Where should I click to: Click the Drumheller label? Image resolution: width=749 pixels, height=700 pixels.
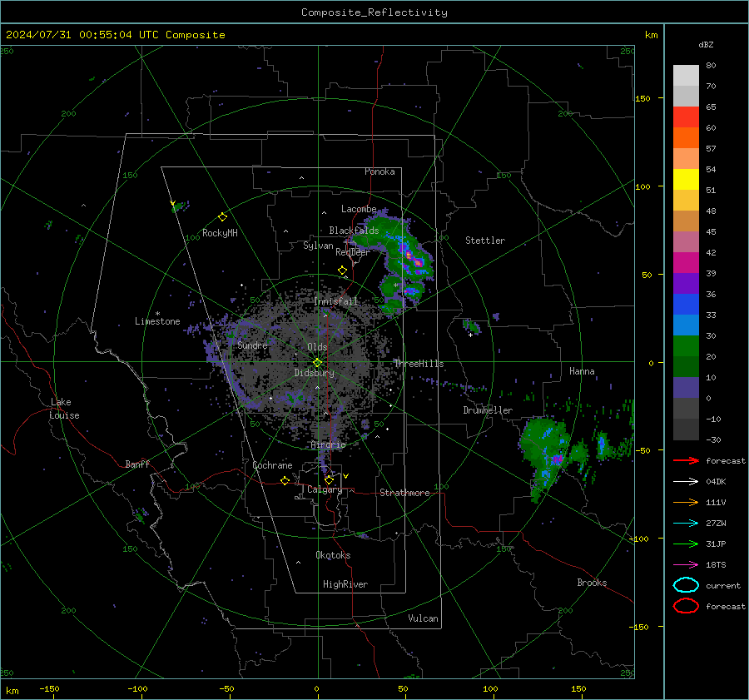click(x=488, y=410)
